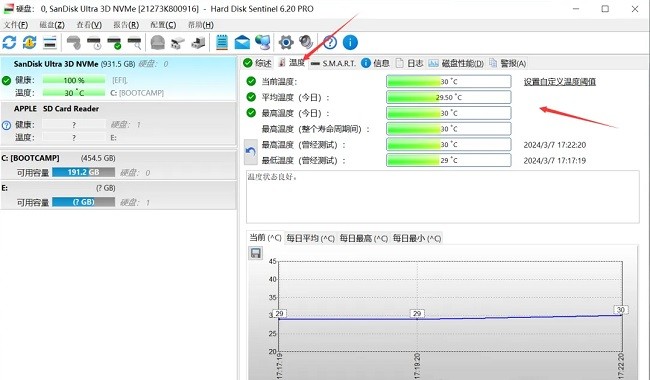Open the 查看(V) menu

[x=89, y=25]
